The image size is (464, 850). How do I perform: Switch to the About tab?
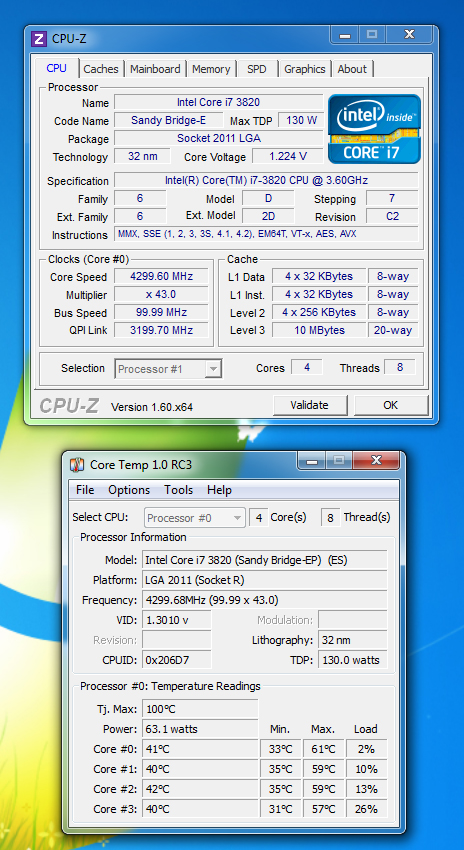(x=352, y=69)
